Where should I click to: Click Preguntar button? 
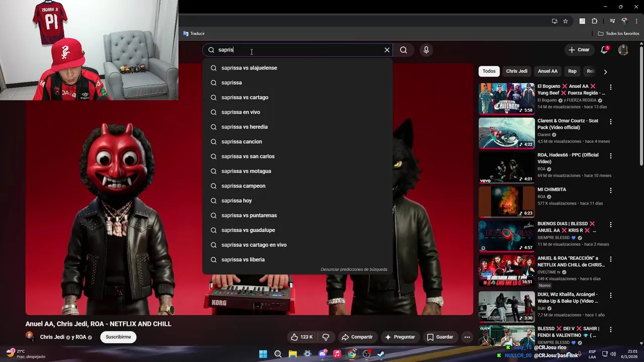[x=400, y=337]
